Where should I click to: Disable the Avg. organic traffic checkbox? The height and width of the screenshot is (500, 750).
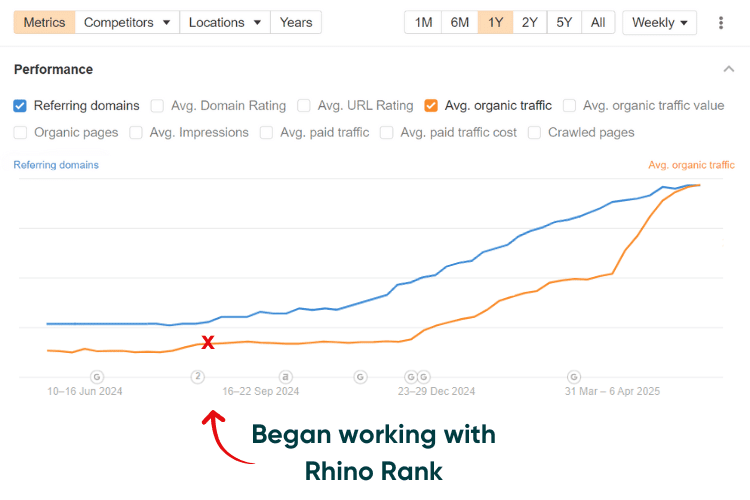pyautogui.click(x=431, y=106)
